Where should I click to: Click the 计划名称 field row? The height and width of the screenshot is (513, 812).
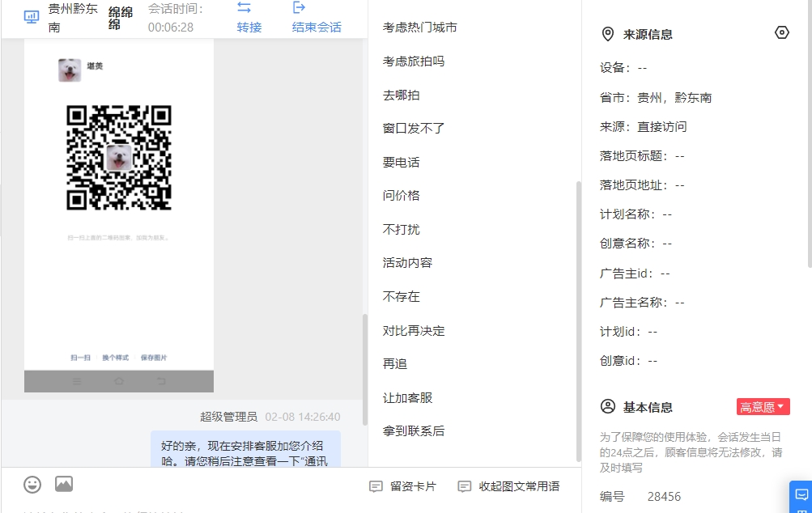point(636,214)
